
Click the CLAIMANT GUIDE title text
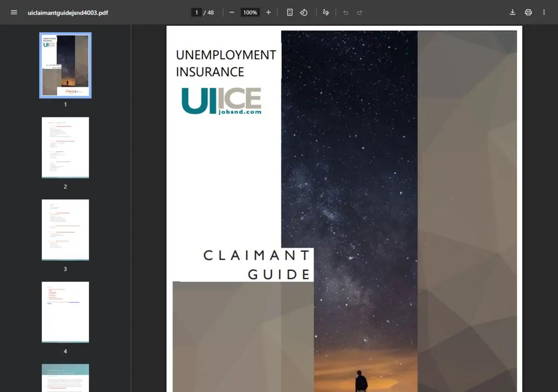click(x=257, y=265)
